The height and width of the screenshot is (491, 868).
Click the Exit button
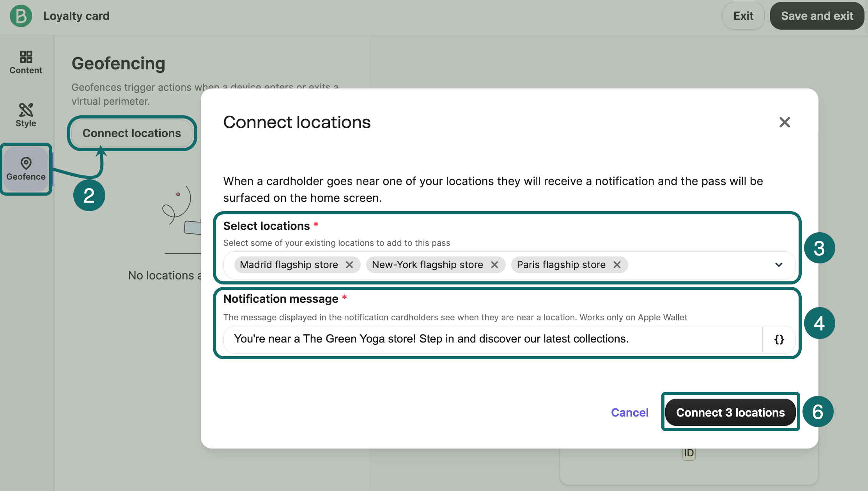[x=743, y=16]
